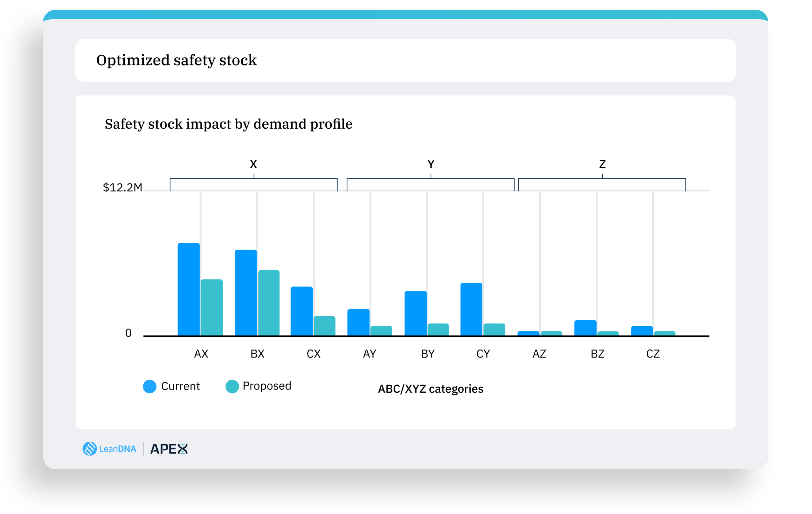Screen dimensions: 812x514
Task: Click the CY current blue bar
Action: (x=471, y=309)
